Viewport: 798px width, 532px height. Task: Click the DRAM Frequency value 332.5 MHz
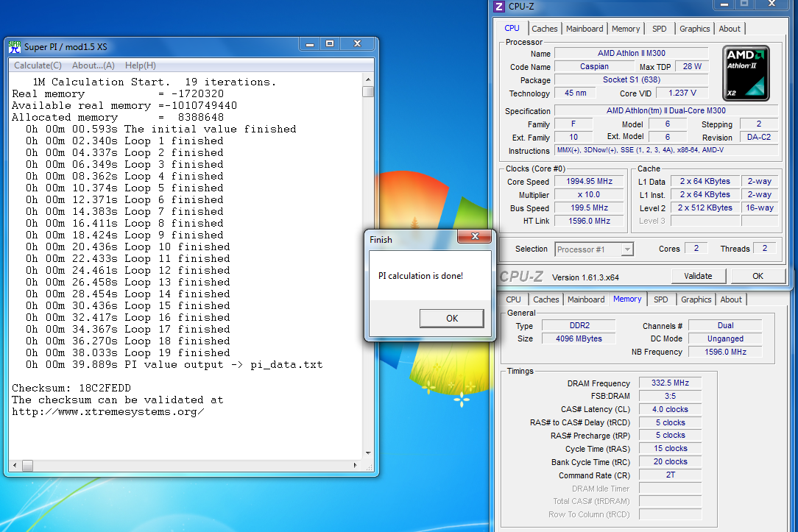coord(670,383)
